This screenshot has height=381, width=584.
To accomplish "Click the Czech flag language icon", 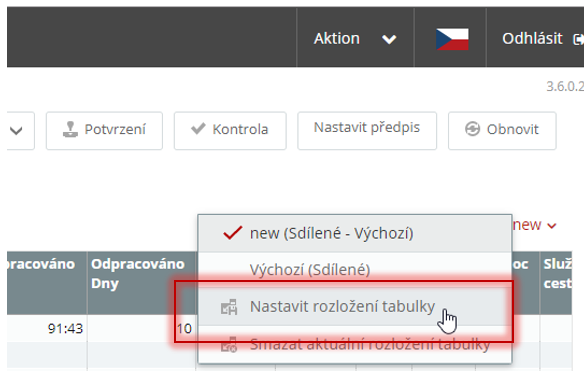I will click(452, 39).
